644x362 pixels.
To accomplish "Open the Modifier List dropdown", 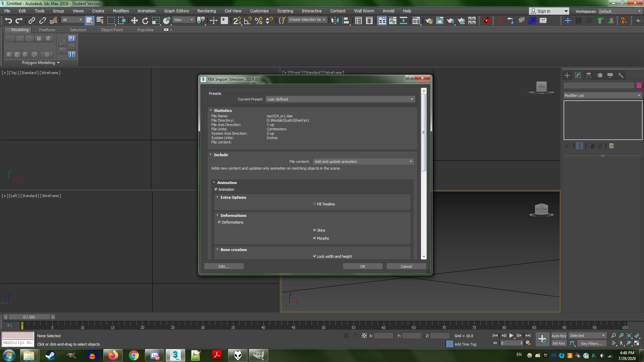I will point(603,96).
